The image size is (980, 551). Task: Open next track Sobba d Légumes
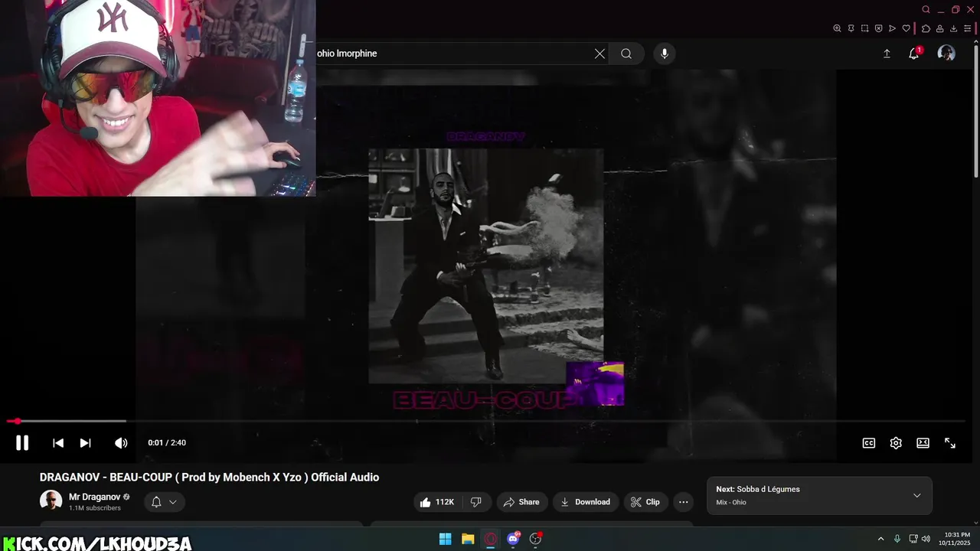click(768, 489)
